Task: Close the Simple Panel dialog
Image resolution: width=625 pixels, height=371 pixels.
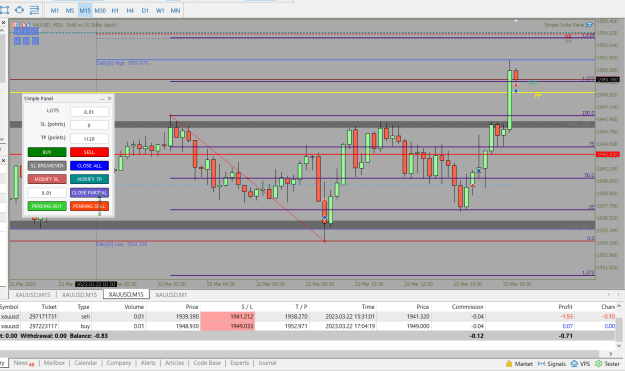Action: coord(110,98)
